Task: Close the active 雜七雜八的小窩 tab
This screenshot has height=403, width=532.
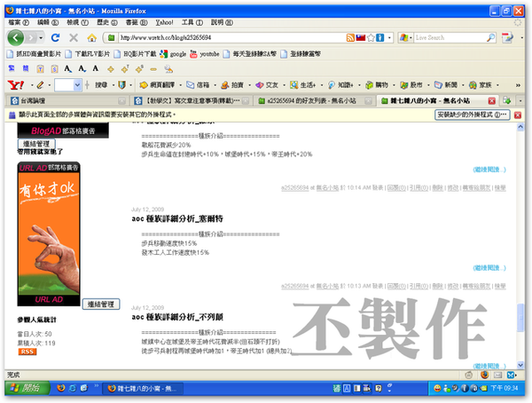Action: (491, 101)
